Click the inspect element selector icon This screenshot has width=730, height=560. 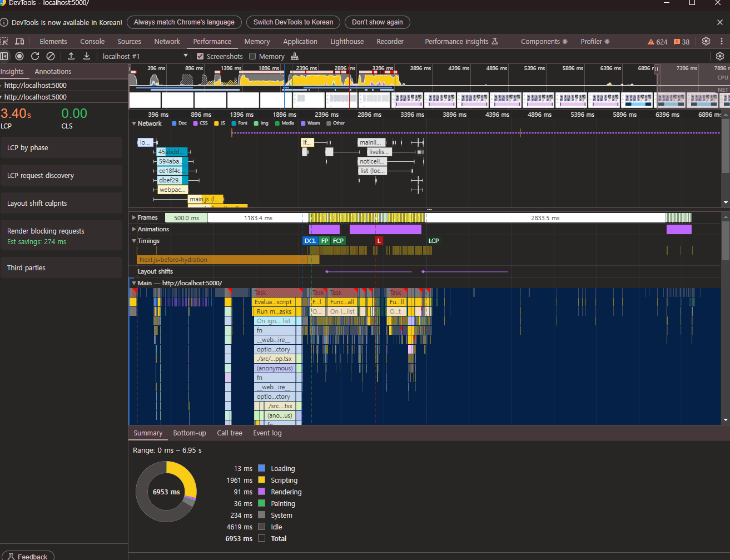coord(4,41)
